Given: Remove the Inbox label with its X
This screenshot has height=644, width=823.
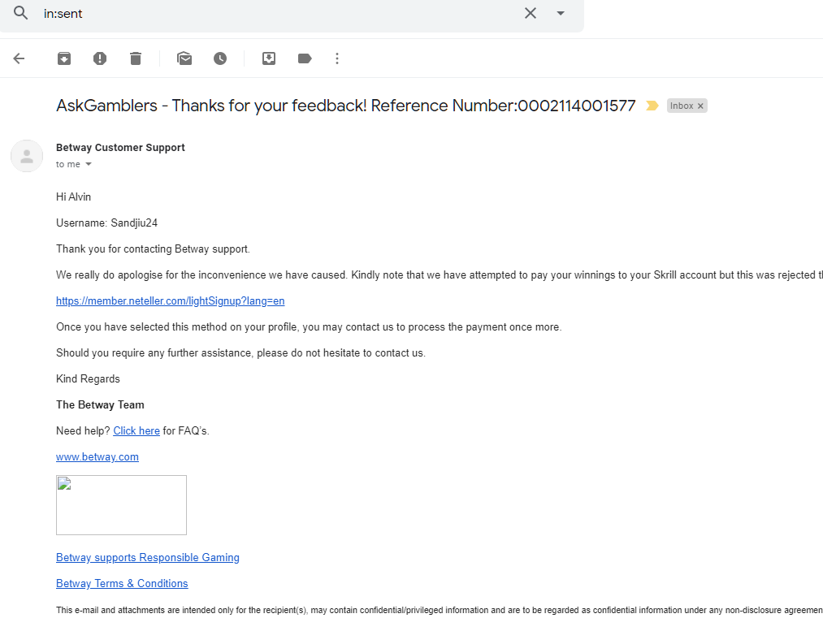Looking at the screenshot, I should coord(700,106).
